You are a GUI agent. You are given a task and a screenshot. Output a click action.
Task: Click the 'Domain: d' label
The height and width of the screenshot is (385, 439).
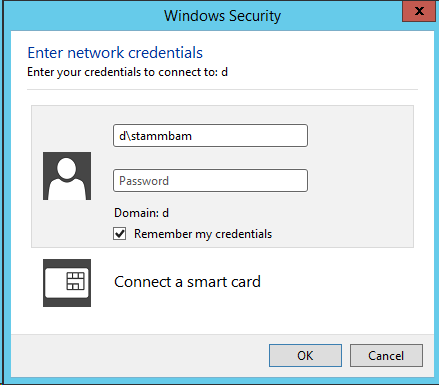[141, 213]
